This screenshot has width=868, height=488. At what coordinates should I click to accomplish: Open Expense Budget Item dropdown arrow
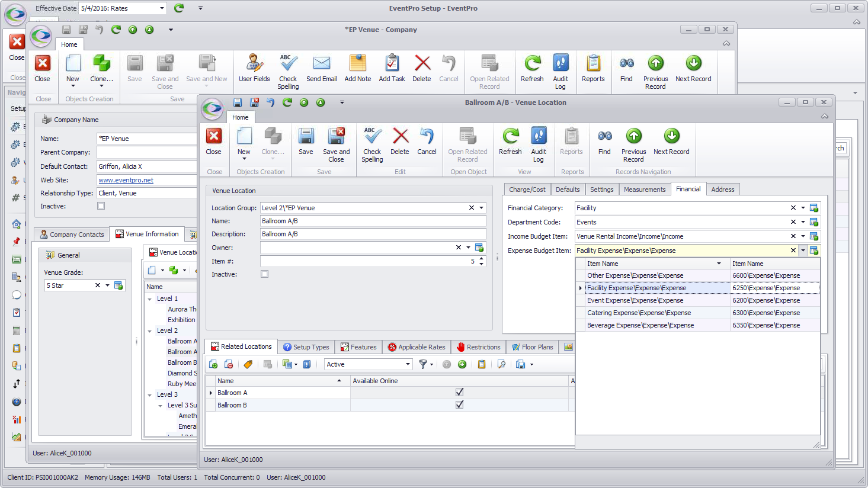tap(803, 251)
